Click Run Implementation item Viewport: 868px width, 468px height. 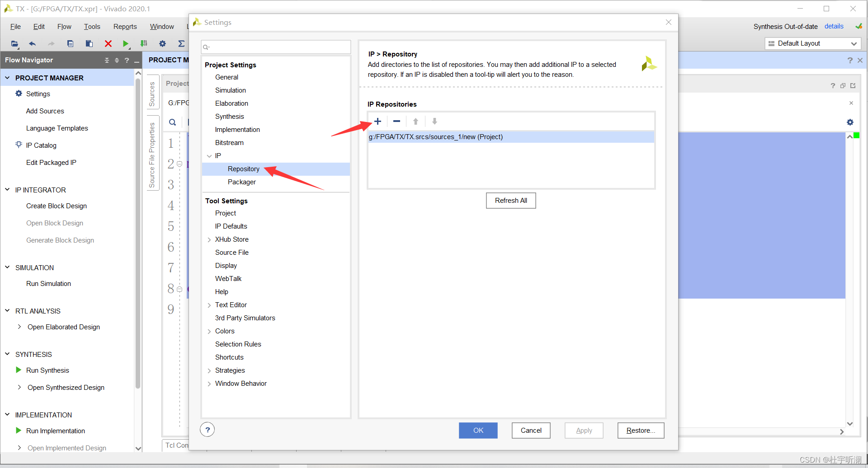(x=55, y=431)
